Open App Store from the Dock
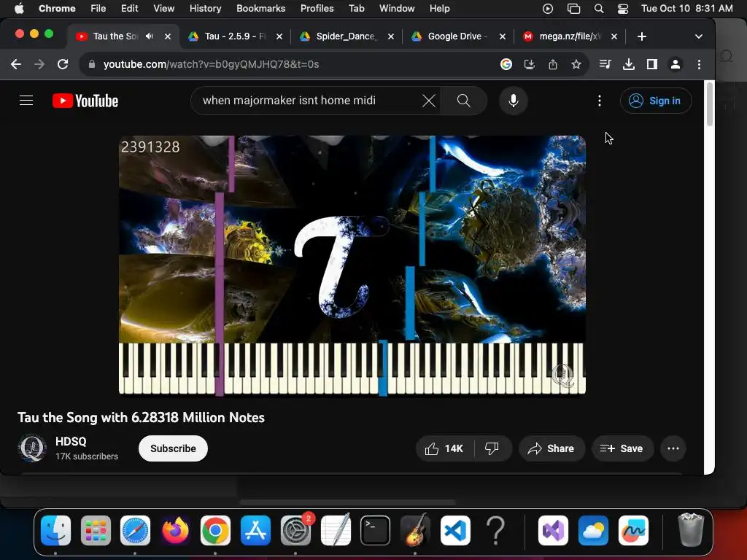 (255, 530)
